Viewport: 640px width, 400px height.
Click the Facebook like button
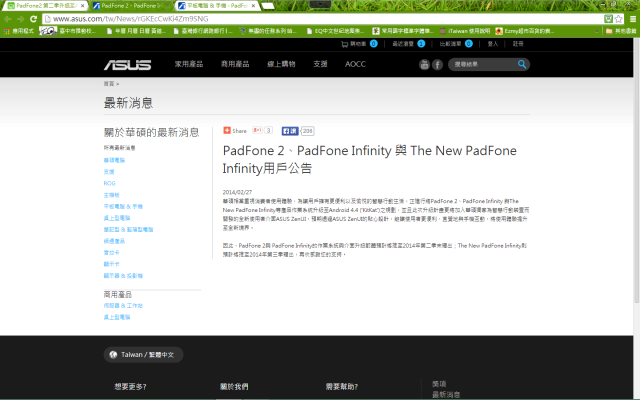pyautogui.click(x=290, y=131)
